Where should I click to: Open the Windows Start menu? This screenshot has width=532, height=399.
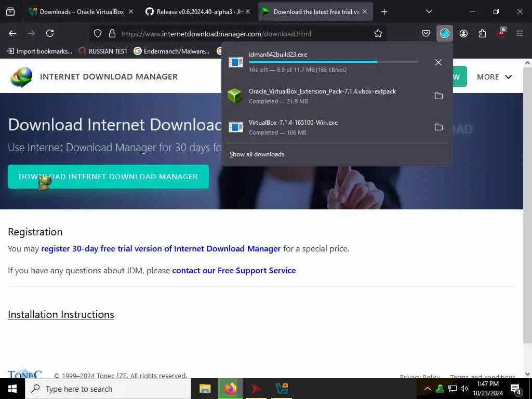tap(12, 389)
